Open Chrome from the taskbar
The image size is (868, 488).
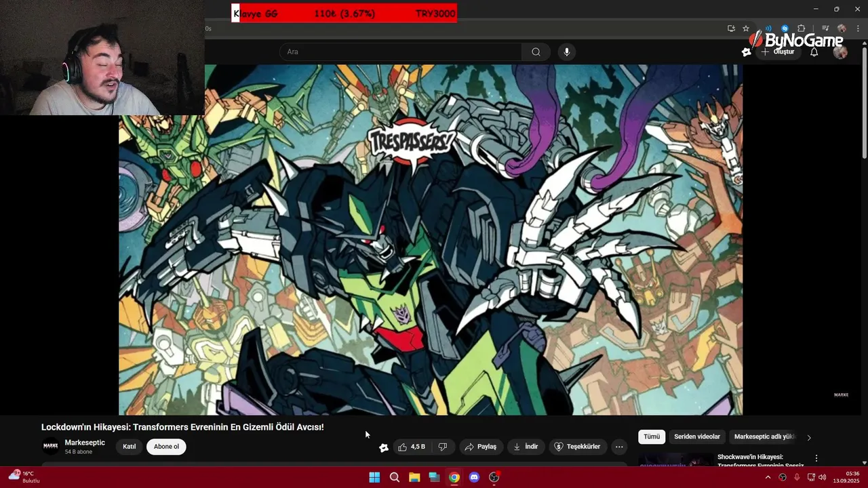(x=454, y=477)
